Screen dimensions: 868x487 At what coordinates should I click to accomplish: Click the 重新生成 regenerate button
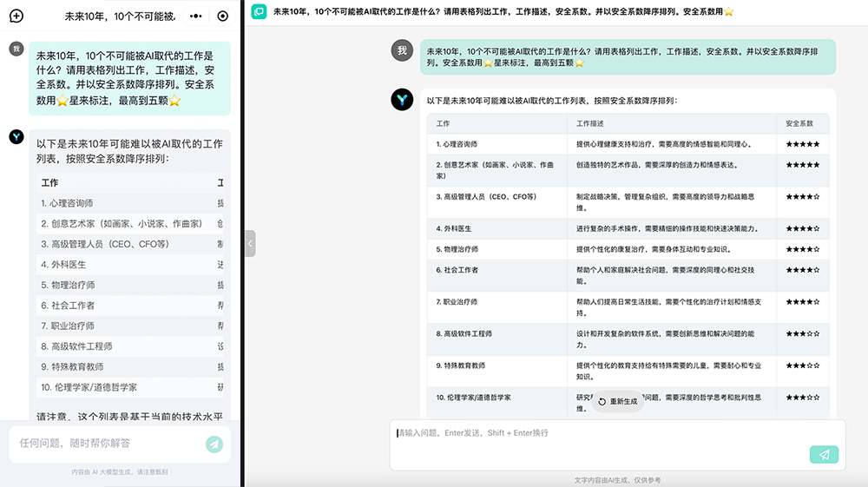[x=618, y=402]
